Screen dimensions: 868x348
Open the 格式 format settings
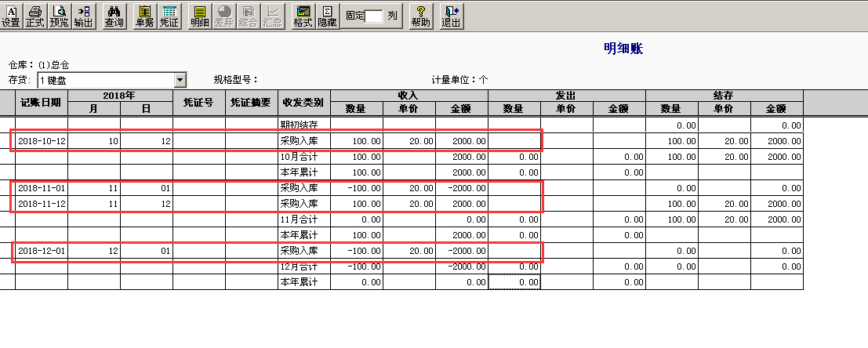coord(303,15)
